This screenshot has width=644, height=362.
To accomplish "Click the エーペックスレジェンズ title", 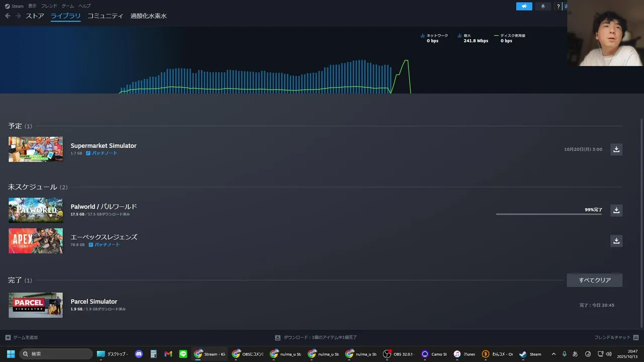I will point(104,237).
